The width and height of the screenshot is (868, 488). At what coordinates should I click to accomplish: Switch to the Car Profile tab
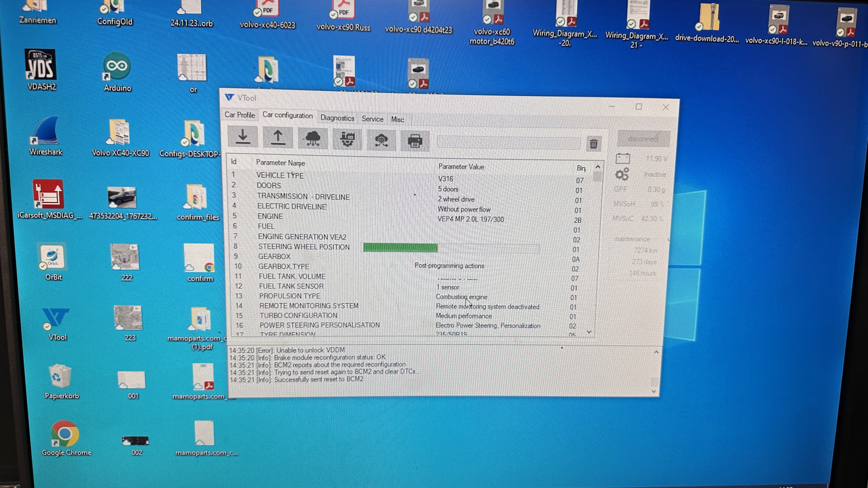[240, 115]
